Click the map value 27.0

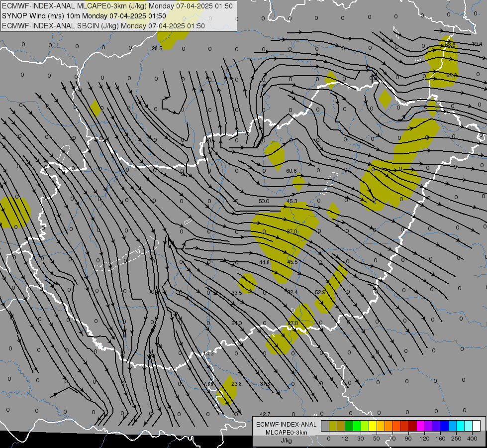(x=292, y=324)
